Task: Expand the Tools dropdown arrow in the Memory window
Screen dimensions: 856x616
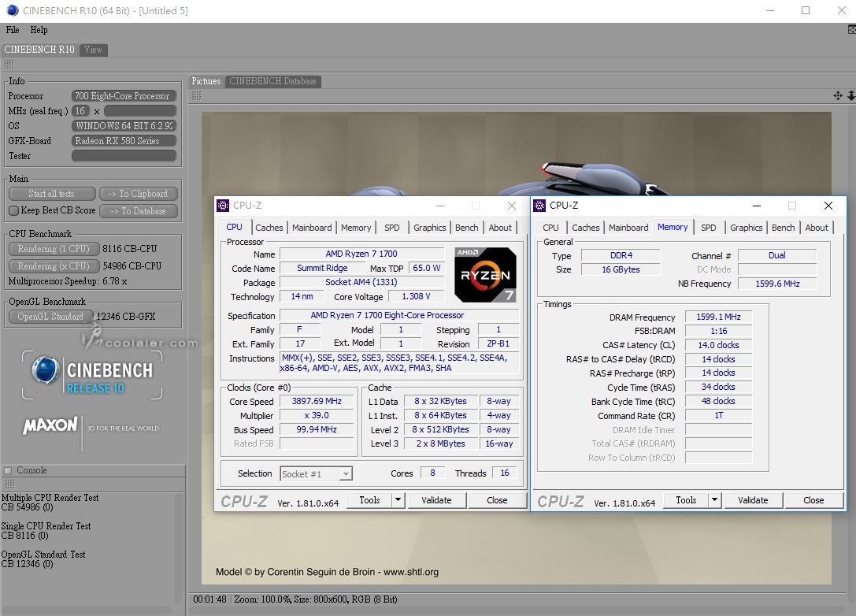Action: [714, 500]
